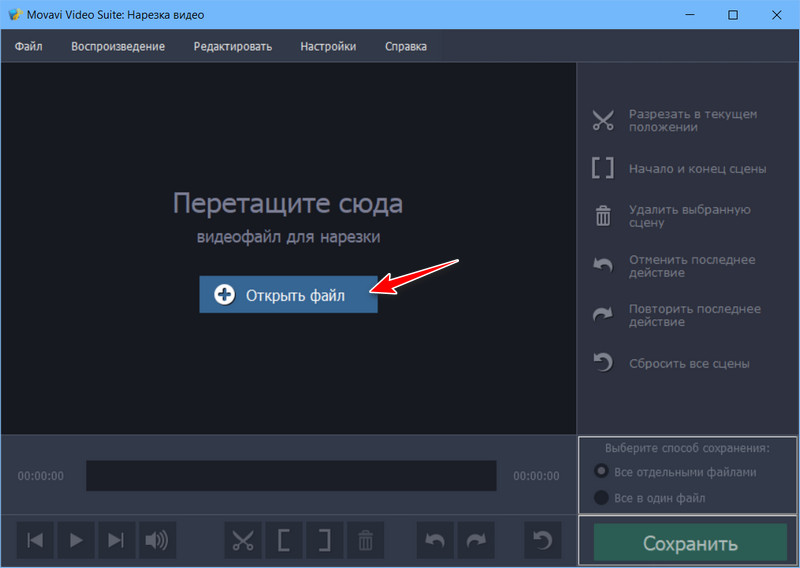Image resolution: width=800 pixels, height=568 pixels.
Task: Open the Файл menu
Action: point(29,46)
